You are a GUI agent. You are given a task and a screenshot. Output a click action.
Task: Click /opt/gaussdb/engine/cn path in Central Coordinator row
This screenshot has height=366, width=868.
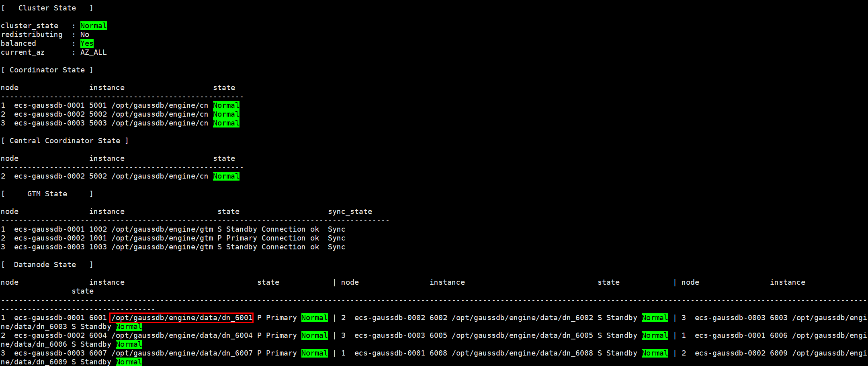coord(160,176)
